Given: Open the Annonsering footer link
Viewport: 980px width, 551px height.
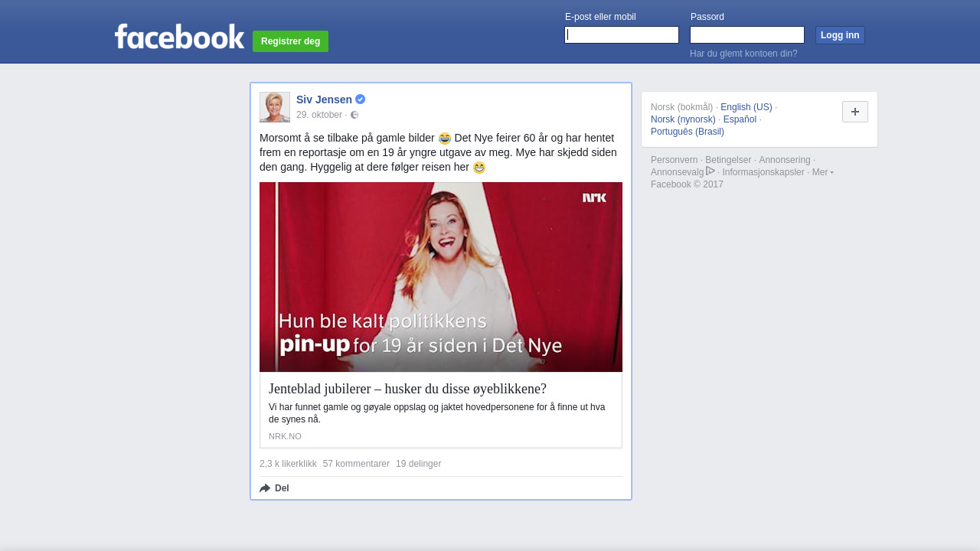Looking at the screenshot, I should [784, 160].
